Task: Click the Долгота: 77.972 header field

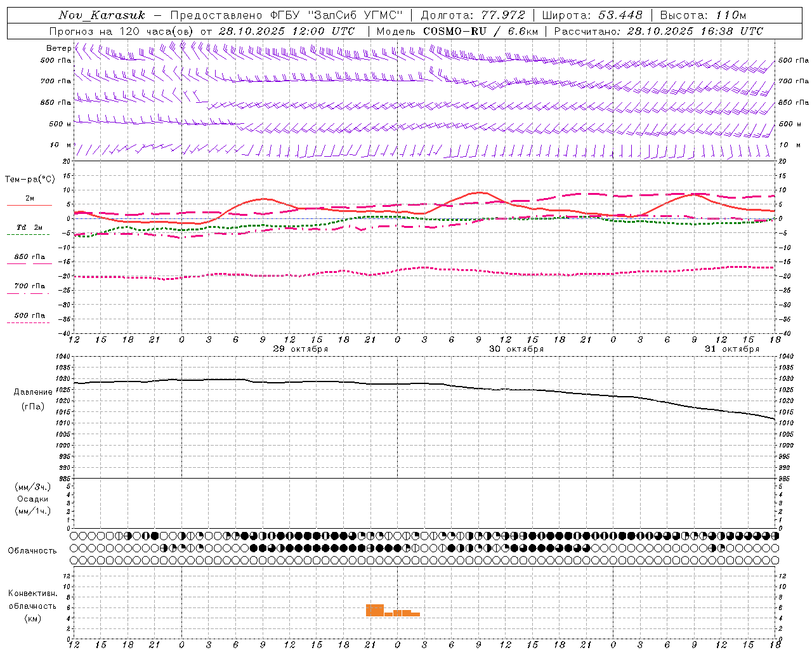Action: coord(473,15)
